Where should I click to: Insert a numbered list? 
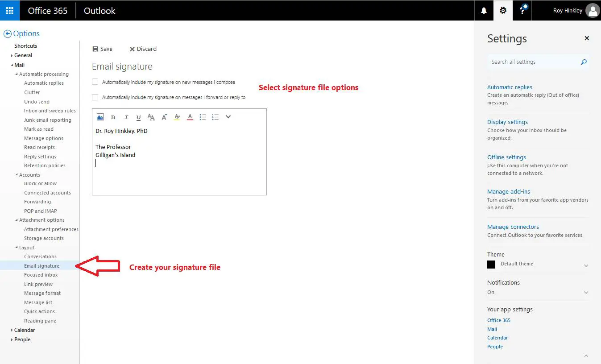tap(216, 117)
